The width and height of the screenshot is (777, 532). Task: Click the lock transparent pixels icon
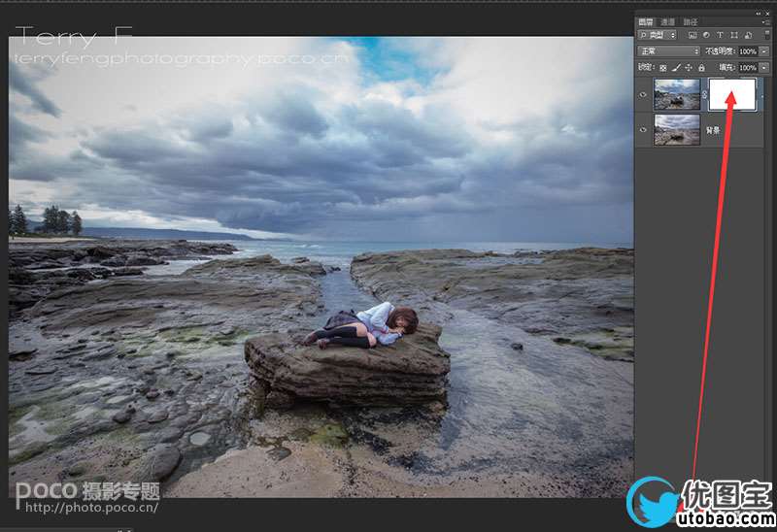(663, 68)
